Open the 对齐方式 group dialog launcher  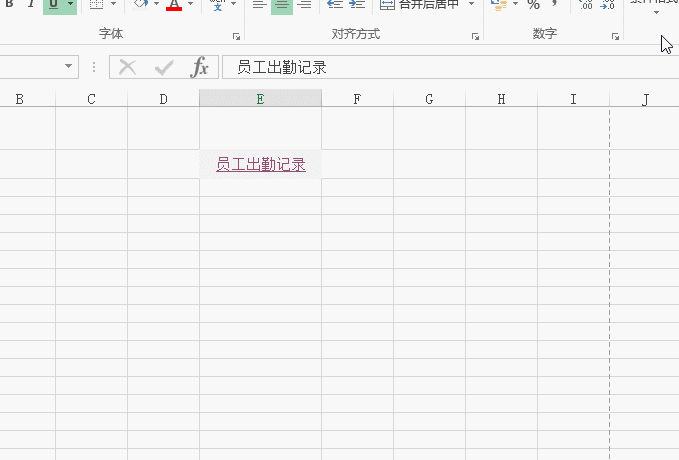pos(475,37)
